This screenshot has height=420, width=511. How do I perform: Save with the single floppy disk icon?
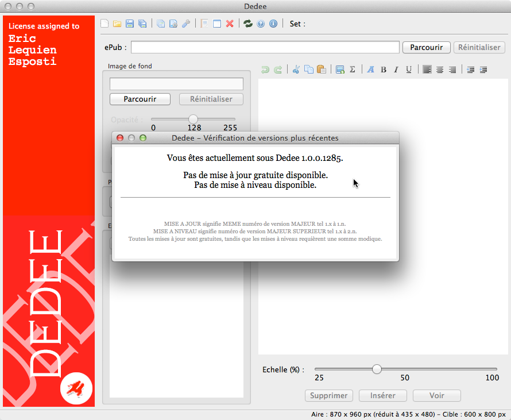click(x=130, y=24)
